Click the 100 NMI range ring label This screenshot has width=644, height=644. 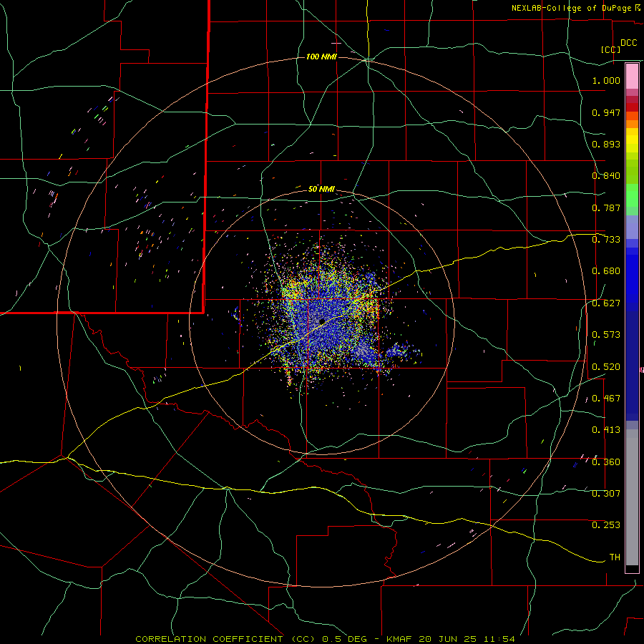point(321,57)
